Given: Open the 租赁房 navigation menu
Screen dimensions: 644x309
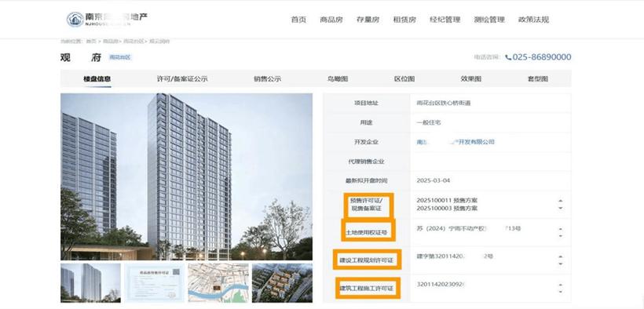Looking at the screenshot, I should (x=404, y=20).
